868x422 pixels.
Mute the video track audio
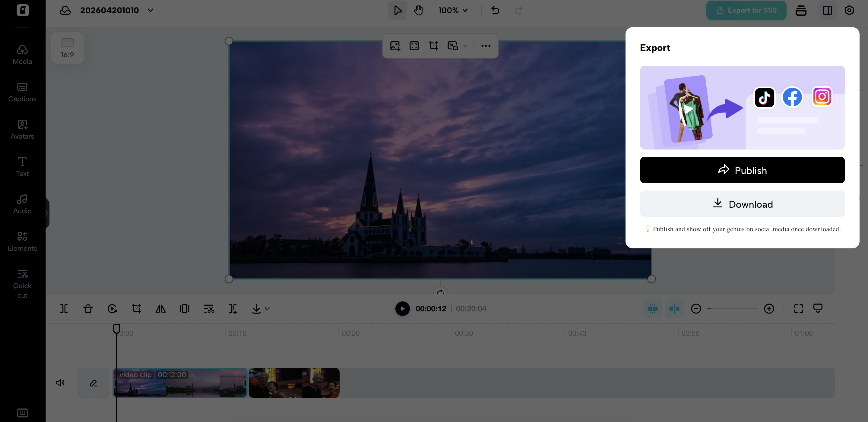point(60,382)
